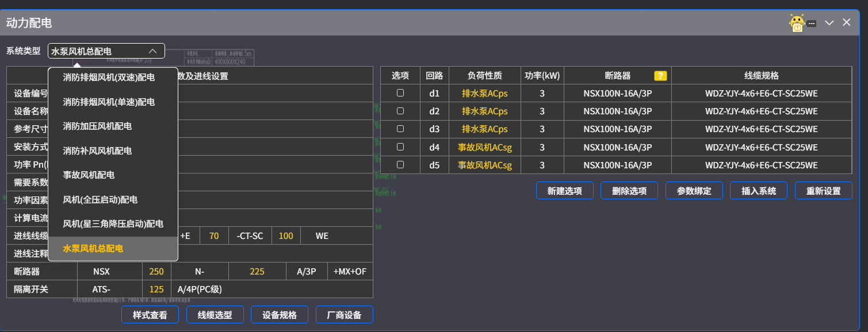Click the collapse chevron in title bar

[829, 23]
